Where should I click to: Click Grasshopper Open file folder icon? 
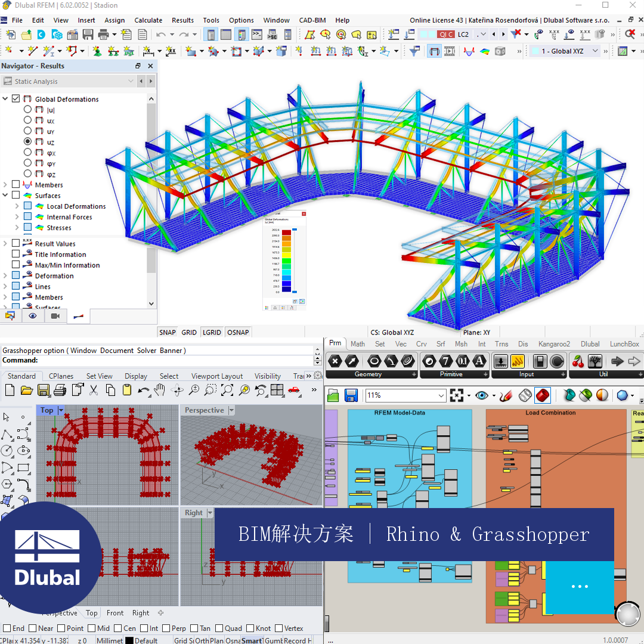[333, 395]
